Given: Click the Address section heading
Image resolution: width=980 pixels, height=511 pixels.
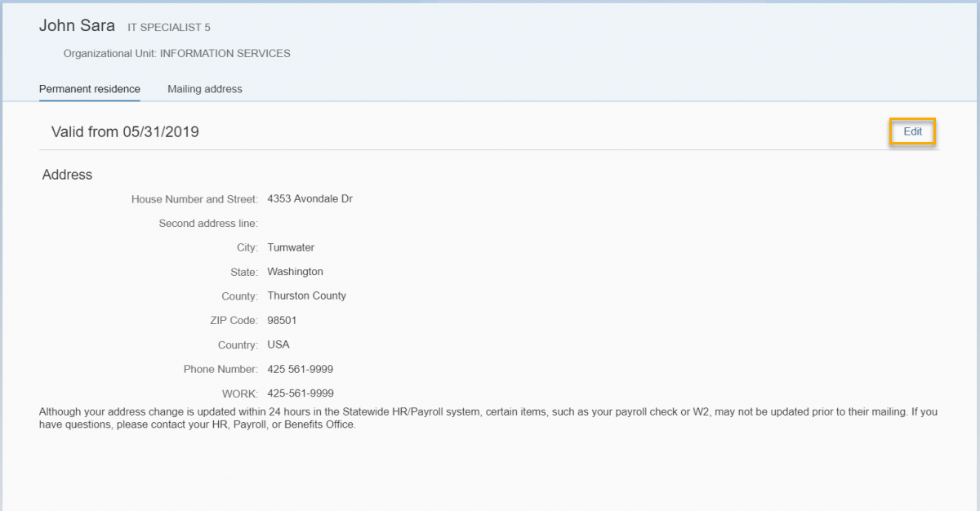Looking at the screenshot, I should [x=67, y=175].
